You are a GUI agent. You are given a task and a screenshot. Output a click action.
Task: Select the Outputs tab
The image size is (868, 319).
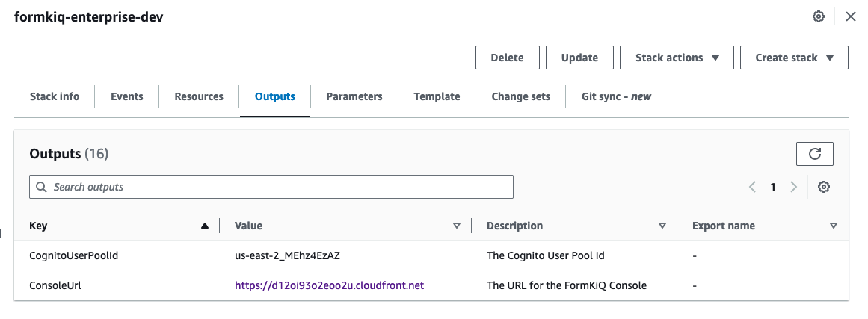274,96
